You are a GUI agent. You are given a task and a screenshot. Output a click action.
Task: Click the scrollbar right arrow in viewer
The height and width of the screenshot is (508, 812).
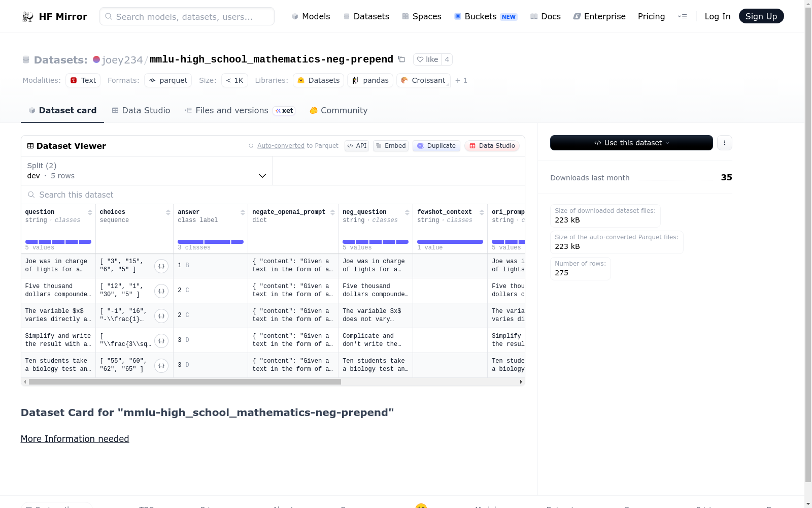tap(521, 382)
